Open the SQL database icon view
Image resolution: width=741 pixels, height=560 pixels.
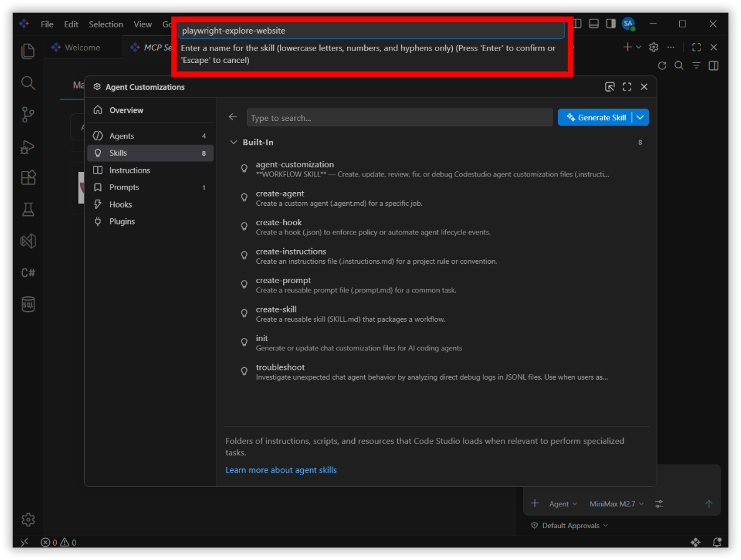[x=28, y=304]
